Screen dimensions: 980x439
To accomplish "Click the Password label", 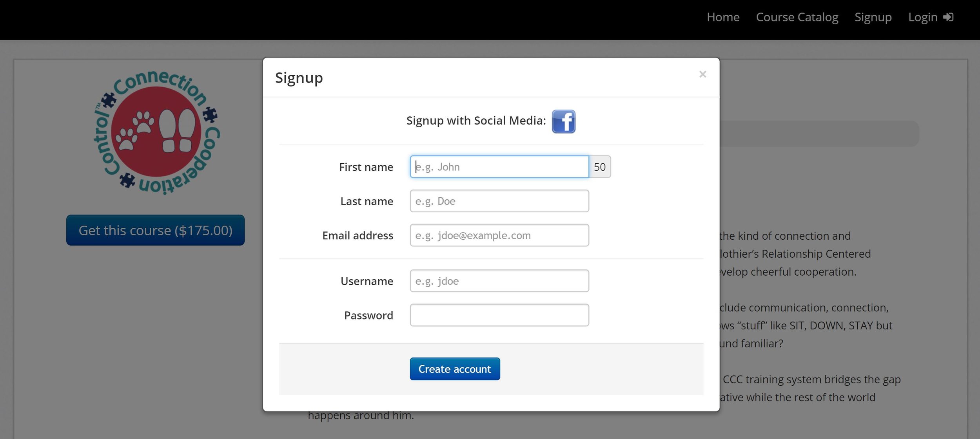I will point(368,315).
